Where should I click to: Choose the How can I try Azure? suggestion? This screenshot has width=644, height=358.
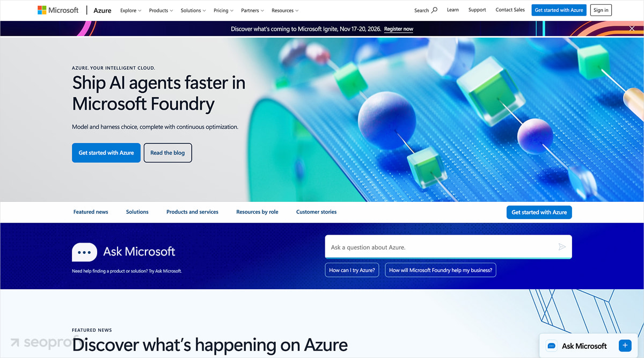tap(352, 270)
